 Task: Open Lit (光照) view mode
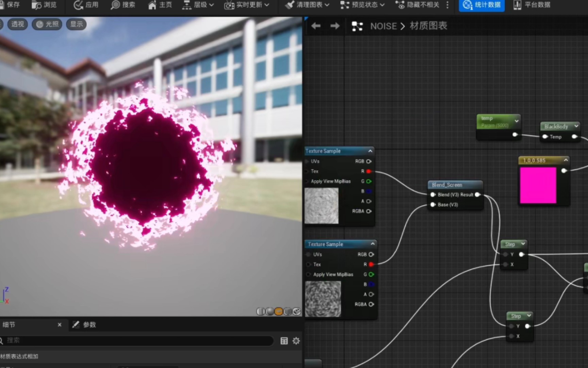tap(47, 24)
